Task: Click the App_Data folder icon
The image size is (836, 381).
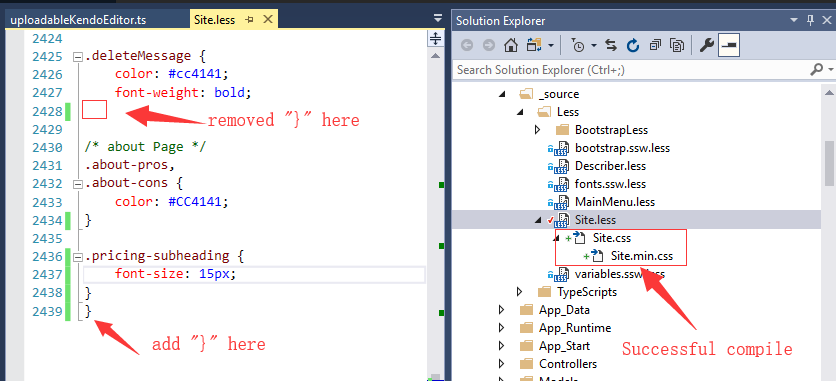Action: pyautogui.click(x=526, y=310)
